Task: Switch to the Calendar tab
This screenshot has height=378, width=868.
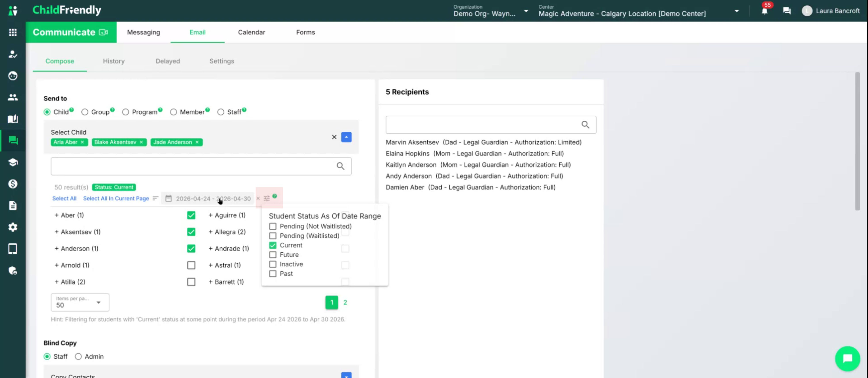Action: click(251, 32)
